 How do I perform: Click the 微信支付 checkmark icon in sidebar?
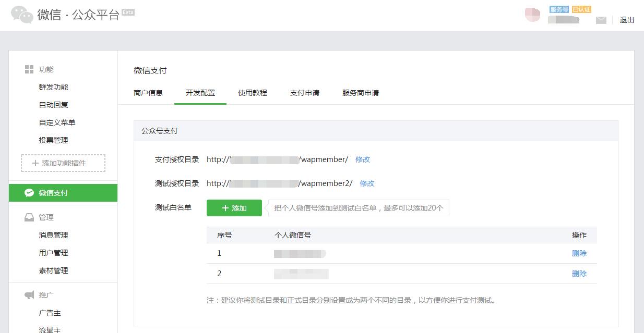click(29, 193)
